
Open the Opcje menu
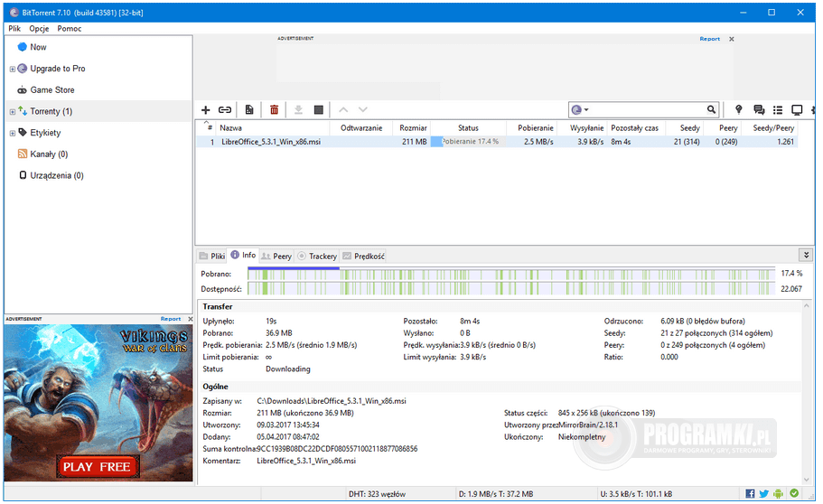pyautogui.click(x=40, y=28)
